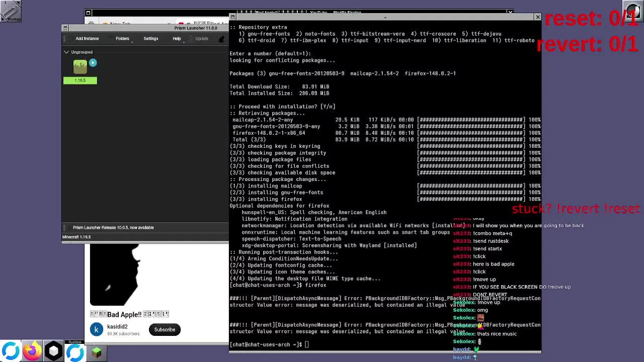Click the terminal command prompt line

pyautogui.click(x=269, y=345)
